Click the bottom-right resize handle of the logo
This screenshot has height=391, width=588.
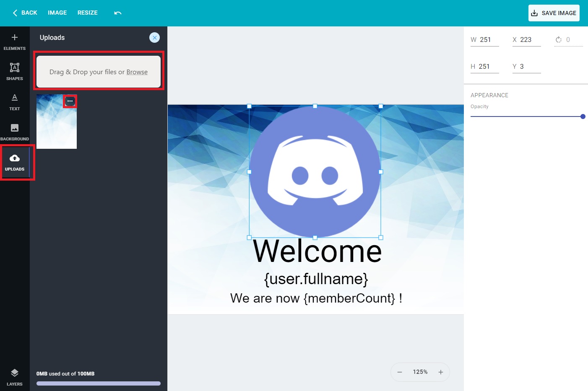point(381,238)
